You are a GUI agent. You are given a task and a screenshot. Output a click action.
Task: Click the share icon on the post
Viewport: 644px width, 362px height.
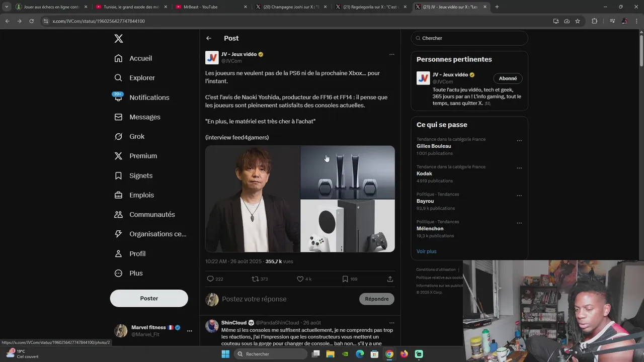(390, 279)
